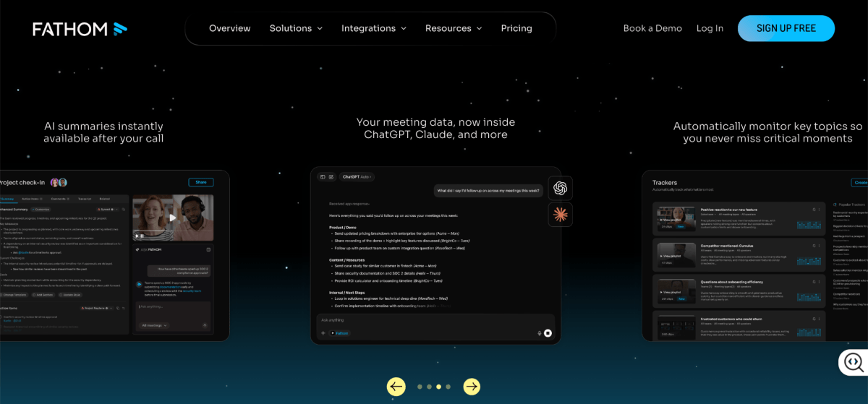Screen dimensions: 868x404
Task: Select the fourth carousel dot
Action: tap(448, 387)
